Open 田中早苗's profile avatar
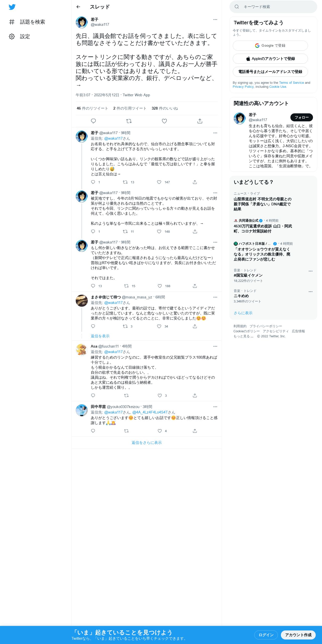 pyautogui.click(x=82, y=410)
